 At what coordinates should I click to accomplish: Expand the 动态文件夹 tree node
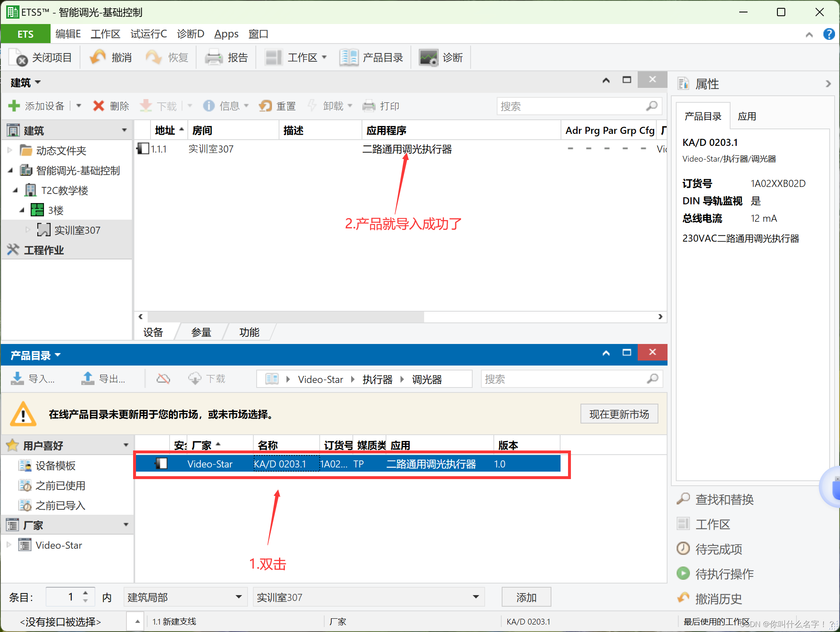[x=10, y=150]
